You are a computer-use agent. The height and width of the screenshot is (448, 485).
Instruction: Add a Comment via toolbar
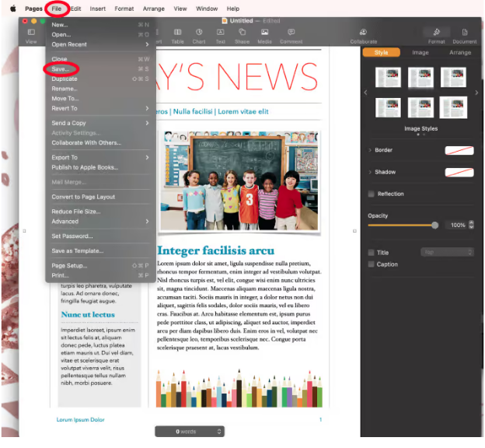[x=291, y=35]
